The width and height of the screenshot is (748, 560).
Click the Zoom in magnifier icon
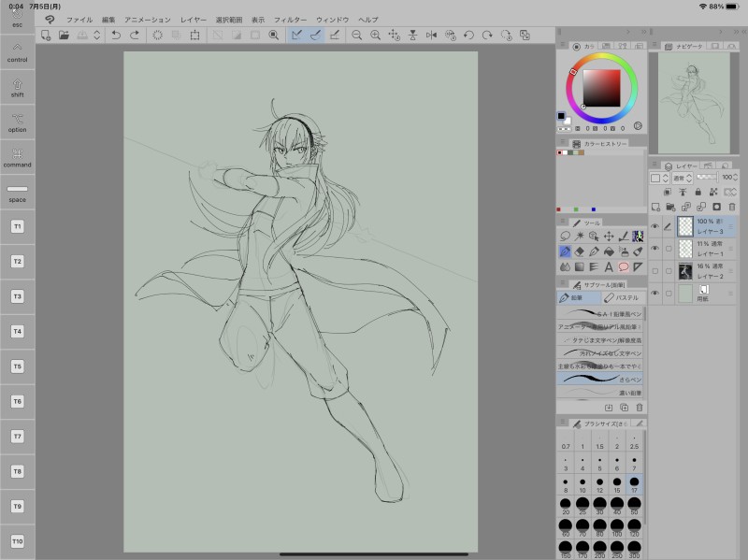pyautogui.click(x=375, y=35)
